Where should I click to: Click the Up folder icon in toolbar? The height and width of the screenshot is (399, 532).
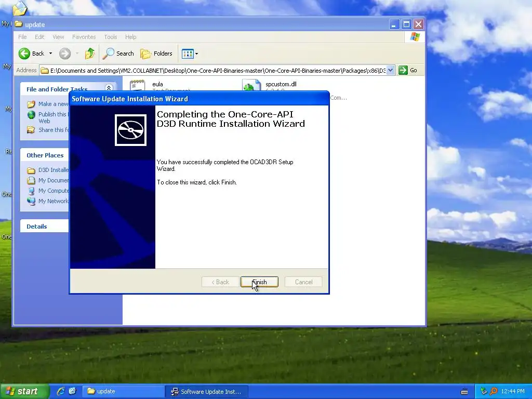pos(89,54)
